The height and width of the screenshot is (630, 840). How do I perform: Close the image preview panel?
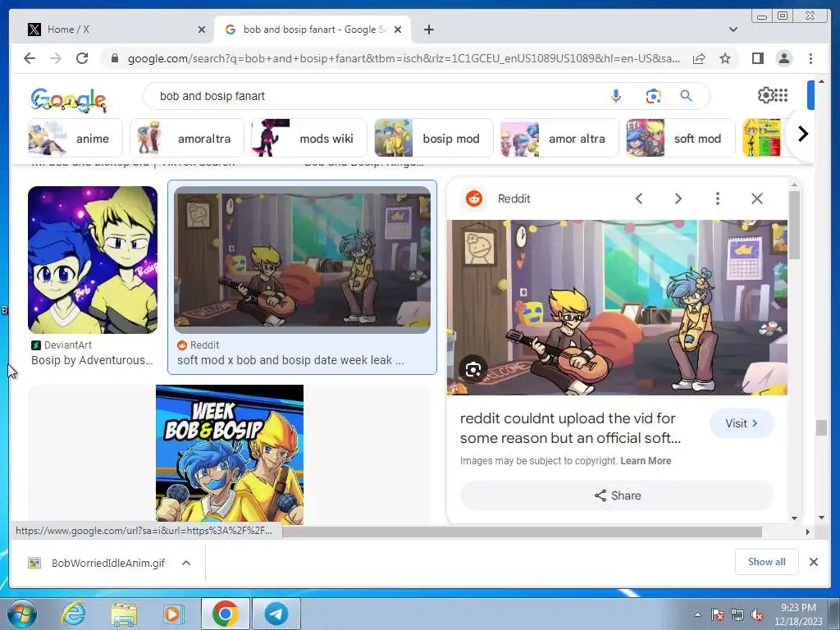(756, 199)
